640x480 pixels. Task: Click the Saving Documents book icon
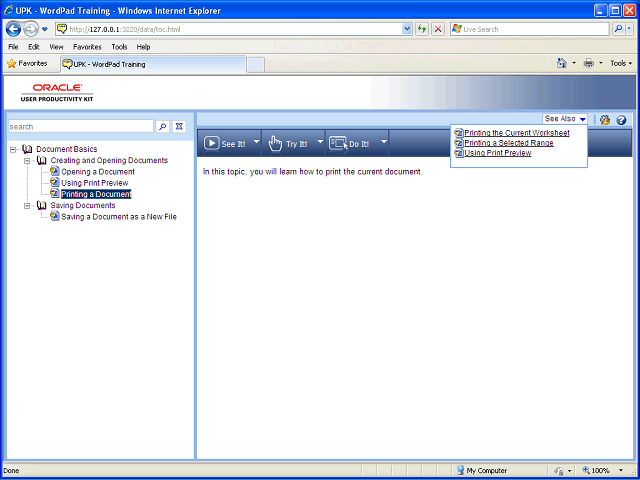[x=41, y=205]
